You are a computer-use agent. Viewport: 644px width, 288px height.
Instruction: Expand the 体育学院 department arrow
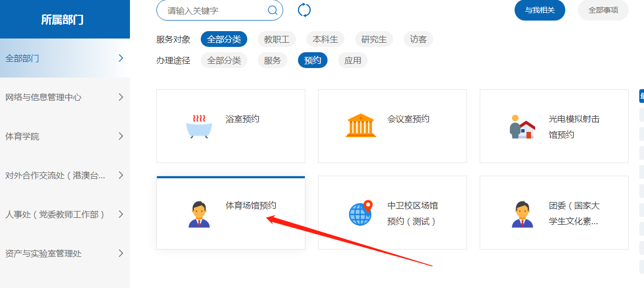click(x=121, y=136)
